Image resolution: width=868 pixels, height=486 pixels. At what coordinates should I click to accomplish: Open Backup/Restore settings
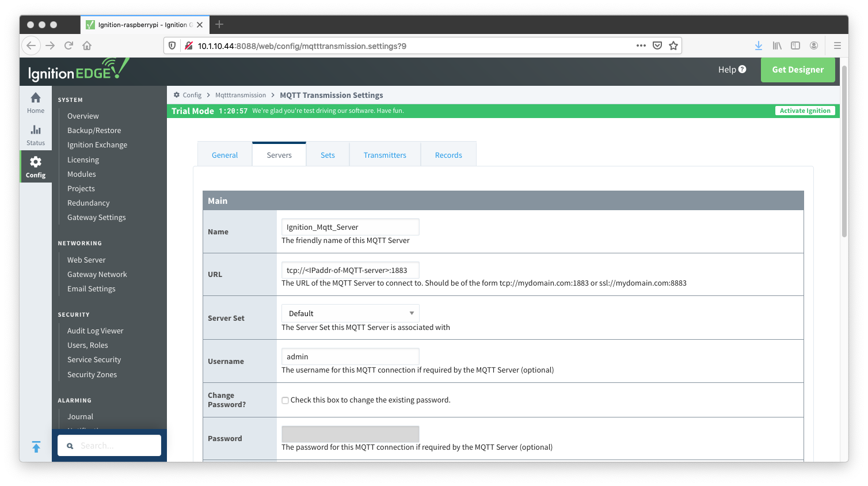click(x=94, y=130)
